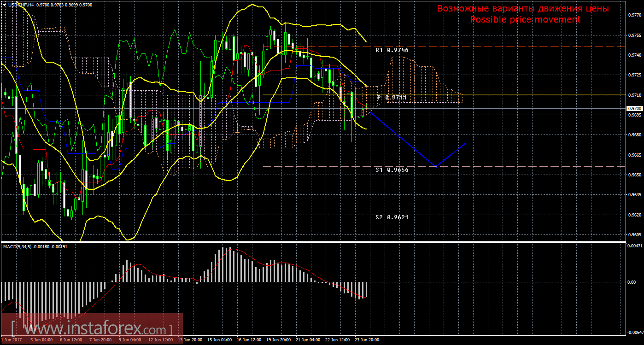Click the 21 Jun 04:00 time label
The height and width of the screenshot is (345, 644).
[308, 340]
